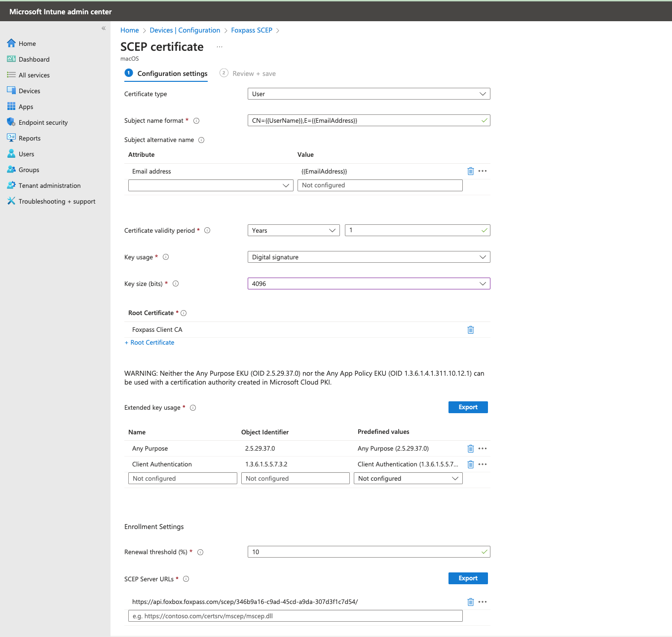The width and height of the screenshot is (672, 637).
Task: Click the Users person icon
Action: pyautogui.click(x=11, y=154)
